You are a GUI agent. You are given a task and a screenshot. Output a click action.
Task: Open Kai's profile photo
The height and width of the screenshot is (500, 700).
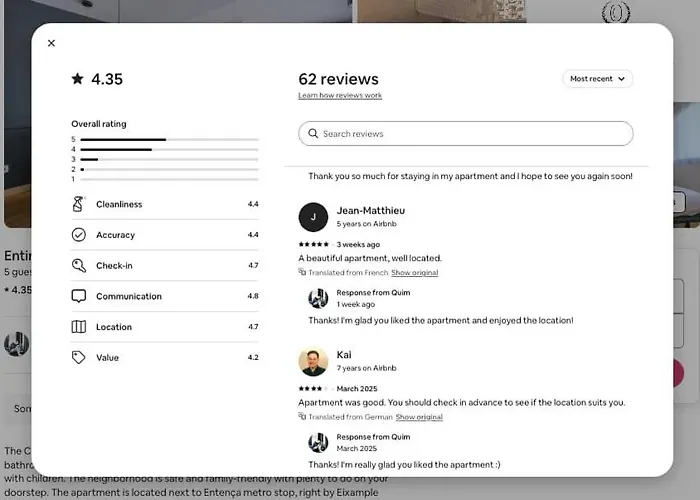pos(313,362)
